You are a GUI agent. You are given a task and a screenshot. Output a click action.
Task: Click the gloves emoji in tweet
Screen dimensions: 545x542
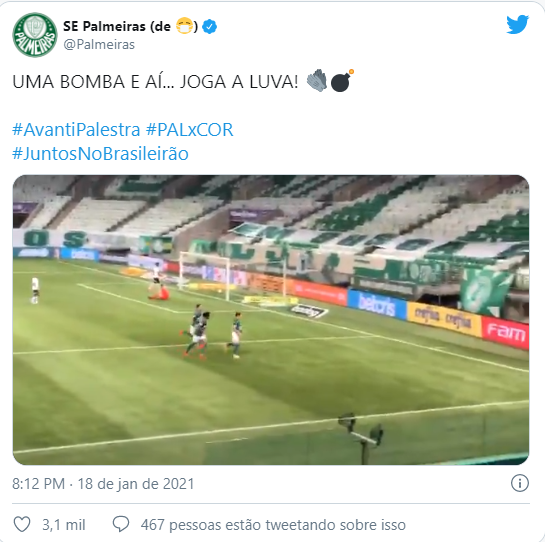(x=317, y=81)
